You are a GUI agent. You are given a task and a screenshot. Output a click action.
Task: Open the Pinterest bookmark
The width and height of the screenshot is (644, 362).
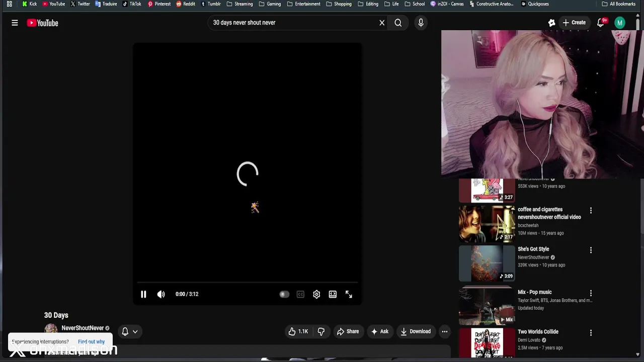tap(159, 4)
